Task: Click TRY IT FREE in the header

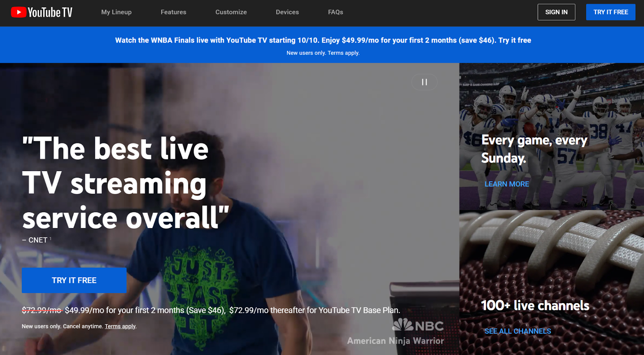Action: (611, 12)
